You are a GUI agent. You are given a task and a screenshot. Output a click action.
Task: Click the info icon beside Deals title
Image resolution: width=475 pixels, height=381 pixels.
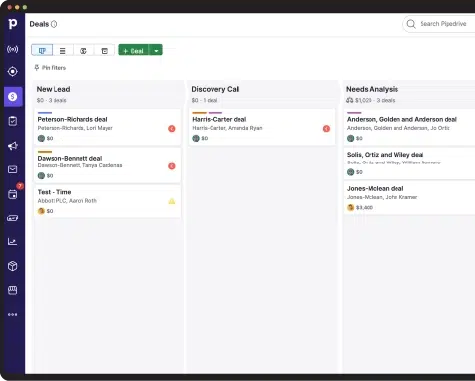click(54, 24)
